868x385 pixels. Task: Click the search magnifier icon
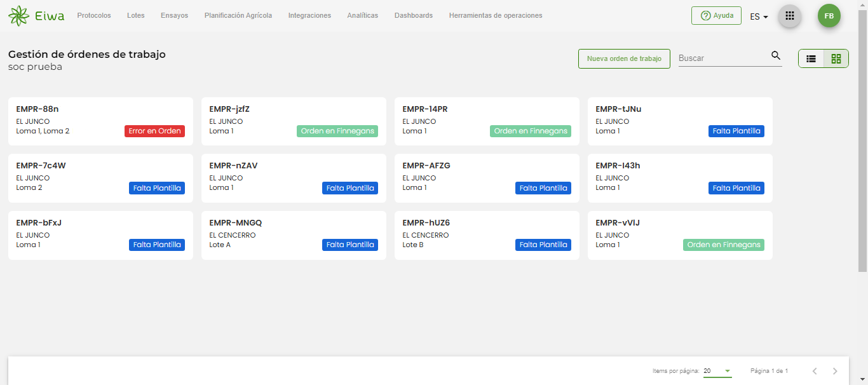click(776, 56)
